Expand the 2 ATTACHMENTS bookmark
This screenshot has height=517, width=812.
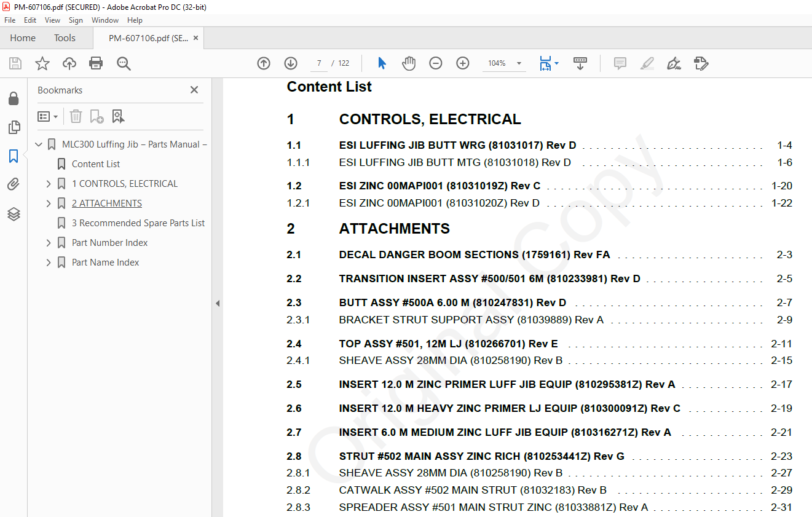[x=49, y=203]
